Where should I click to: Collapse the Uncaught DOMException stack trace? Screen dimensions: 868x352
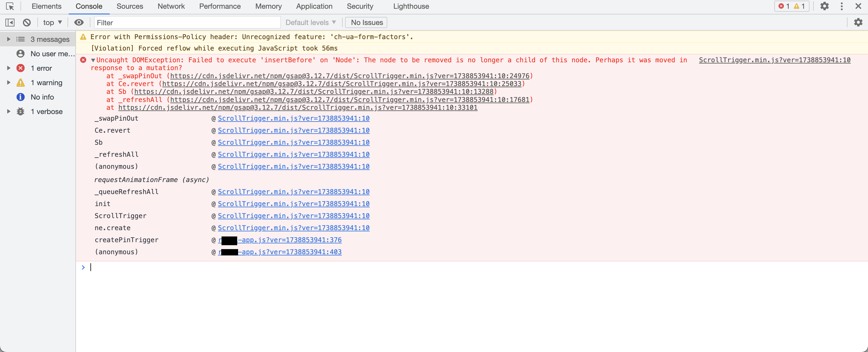93,60
